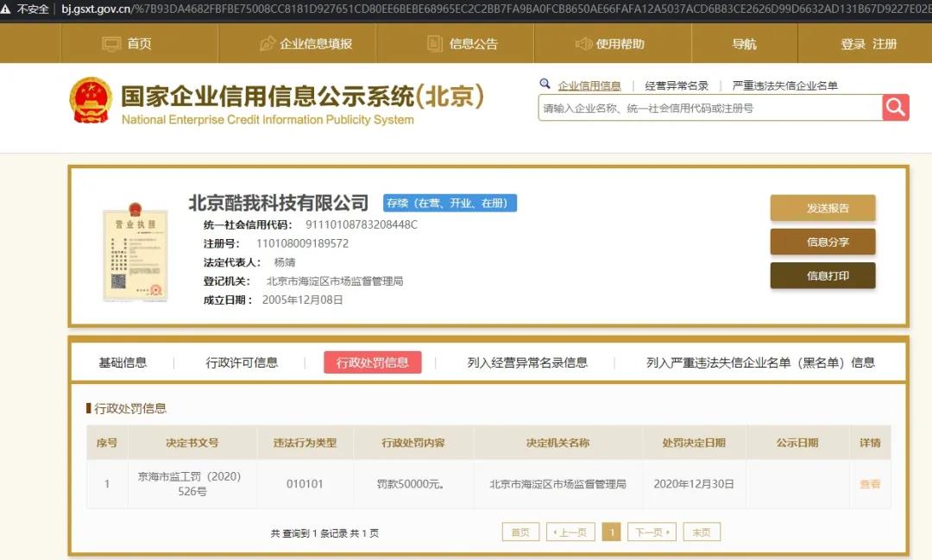Select 企业信用信息 search category
The image size is (932, 560).
click(x=589, y=85)
